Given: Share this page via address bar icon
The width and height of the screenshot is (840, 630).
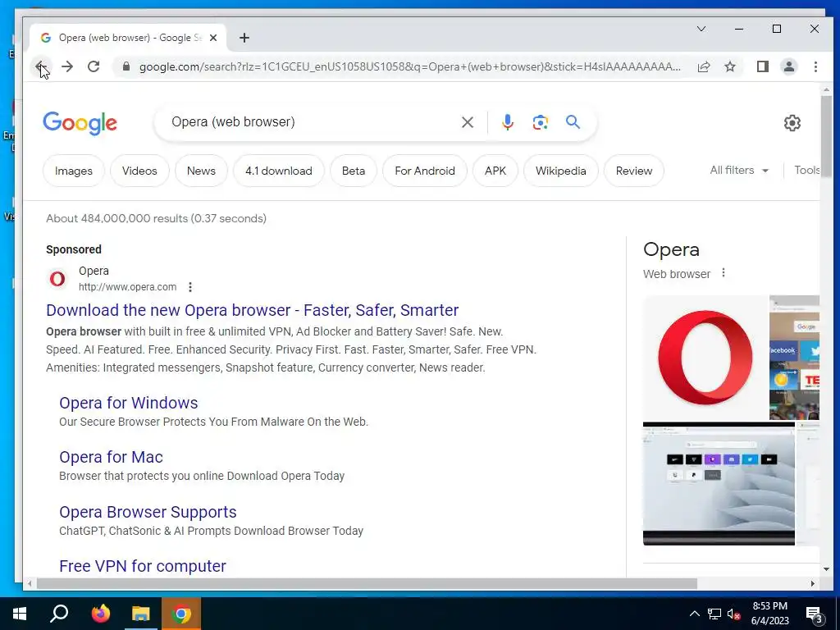Looking at the screenshot, I should (x=703, y=66).
